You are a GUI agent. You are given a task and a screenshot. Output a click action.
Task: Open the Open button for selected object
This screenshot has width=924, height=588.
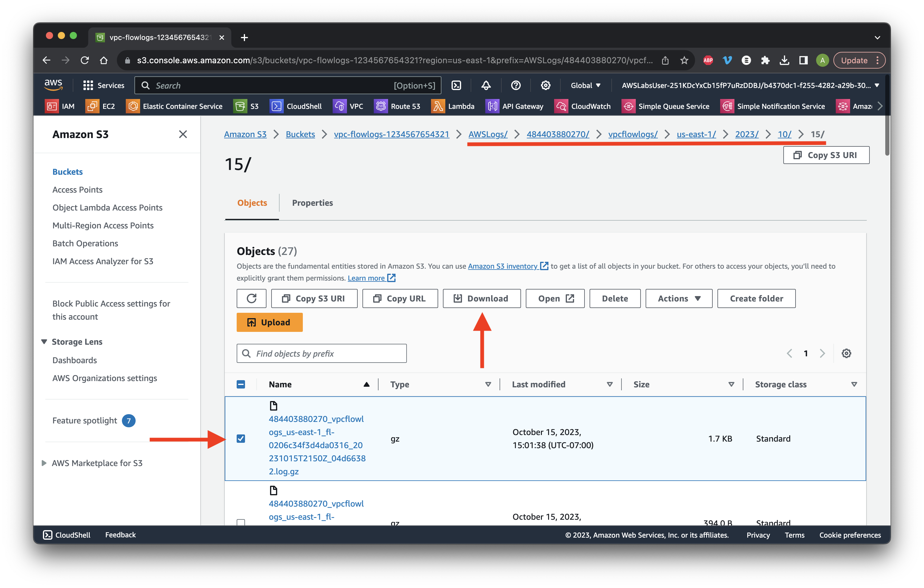click(x=555, y=298)
